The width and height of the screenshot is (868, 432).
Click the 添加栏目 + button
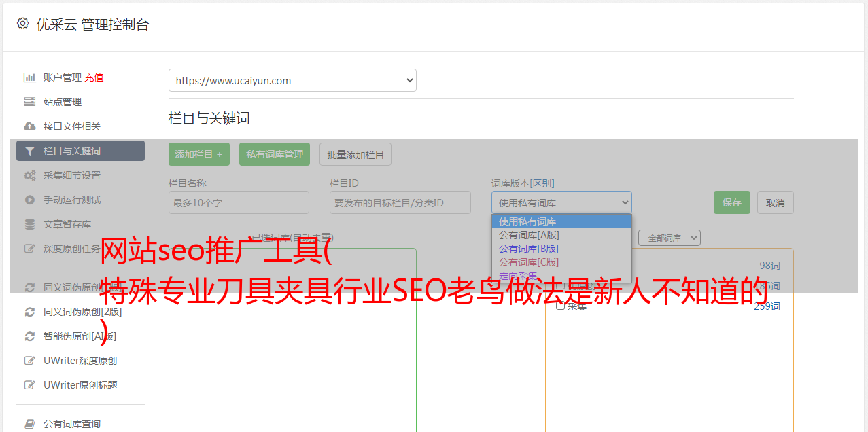(x=199, y=154)
